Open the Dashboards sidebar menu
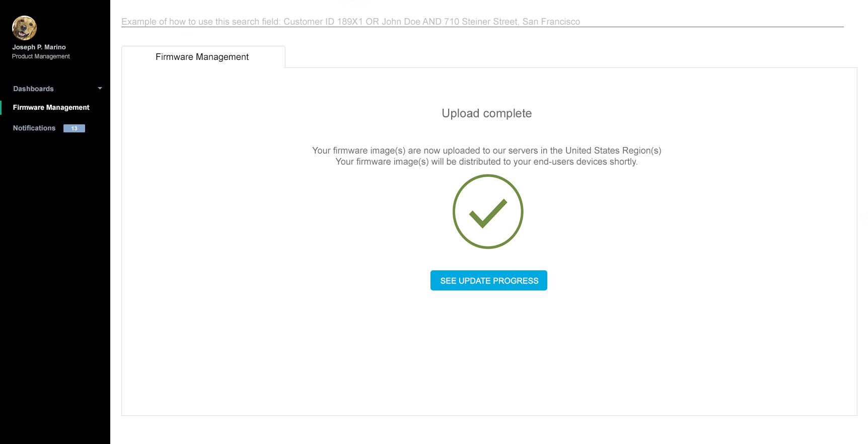Image resolution: width=868 pixels, height=444 pixels. 33,89
